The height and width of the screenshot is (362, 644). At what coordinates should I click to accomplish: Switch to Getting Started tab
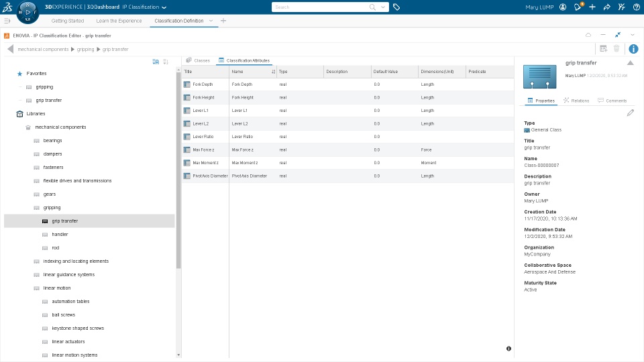[x=67, y=21]
